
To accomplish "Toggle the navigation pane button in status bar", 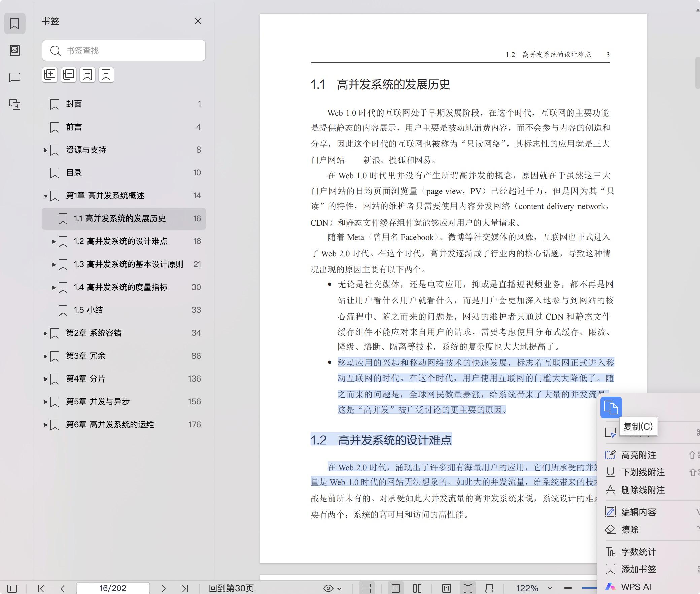I will point(12,588).
